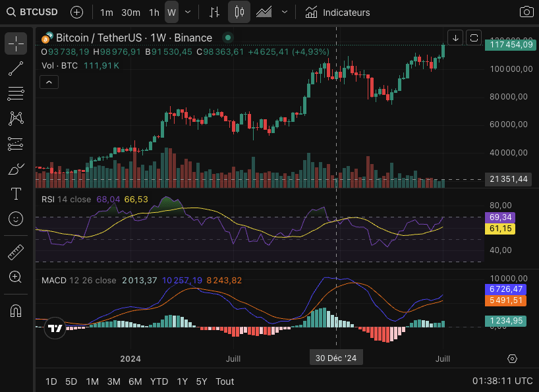Click the signal label 5 491,51
This screenshot has width=539, height=392.
click(505, 300)
